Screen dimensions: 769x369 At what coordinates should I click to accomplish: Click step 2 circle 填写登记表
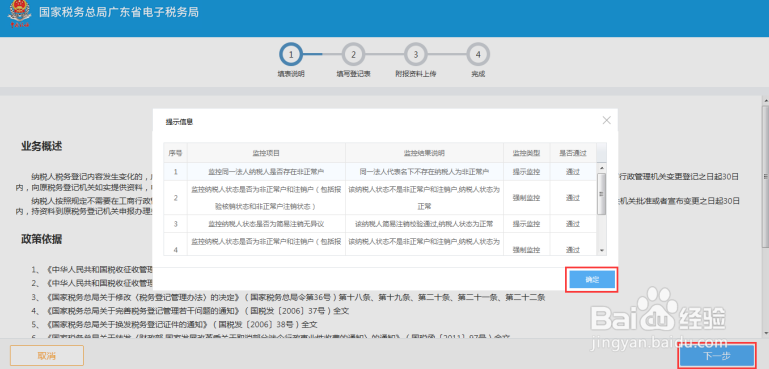point(353,54)
